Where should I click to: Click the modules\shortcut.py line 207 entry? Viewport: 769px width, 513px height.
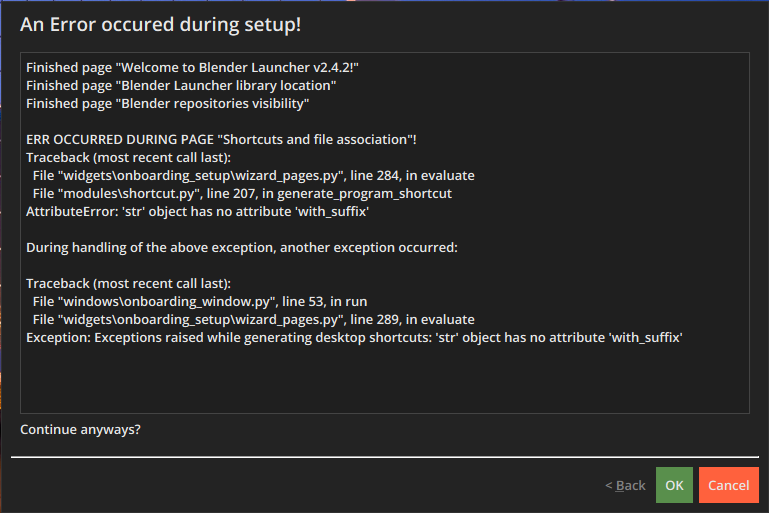pyautogui.click(x=242, y=194)
